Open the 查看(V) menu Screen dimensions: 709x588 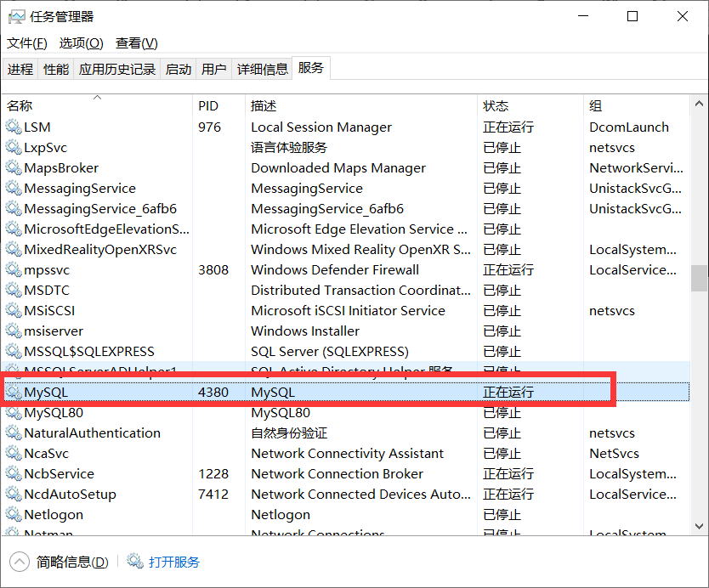tap(137, 43)
